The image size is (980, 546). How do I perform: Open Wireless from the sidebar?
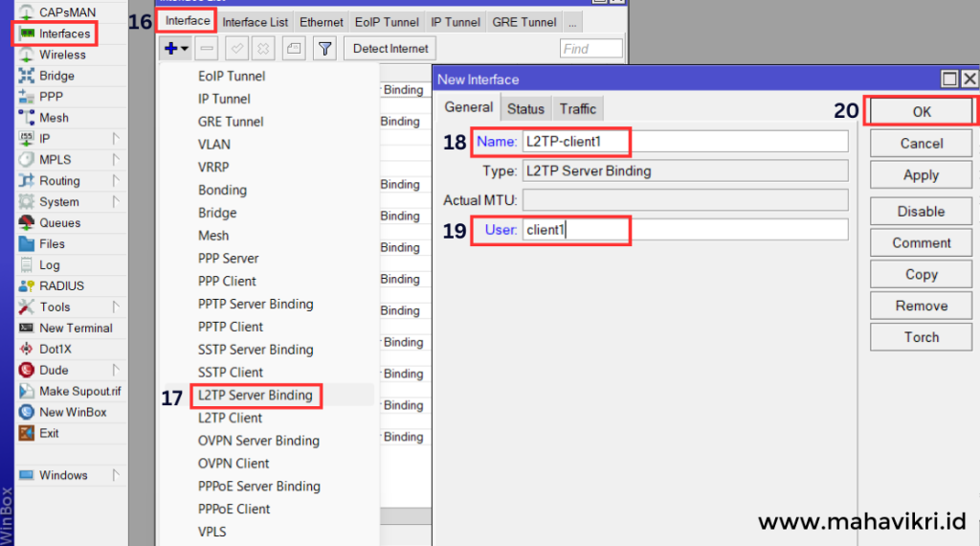click(x=62, y=55)
